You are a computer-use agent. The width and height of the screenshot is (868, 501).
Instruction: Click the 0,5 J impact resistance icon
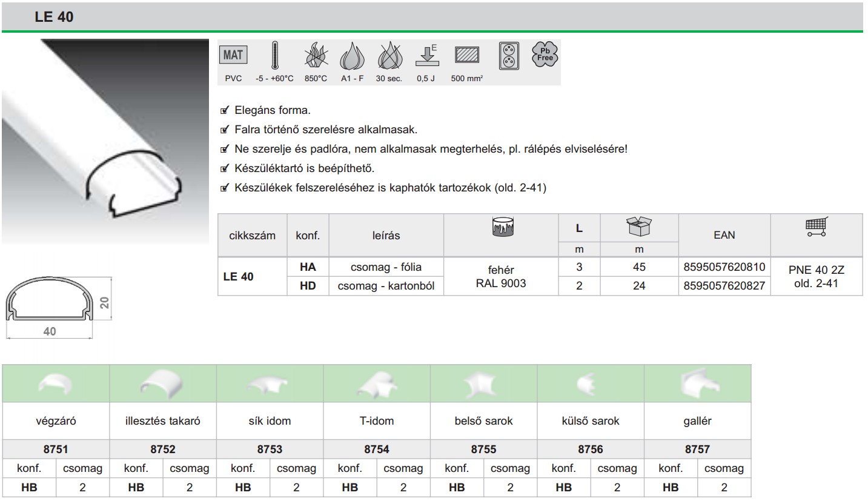click(x=426, y=56)
